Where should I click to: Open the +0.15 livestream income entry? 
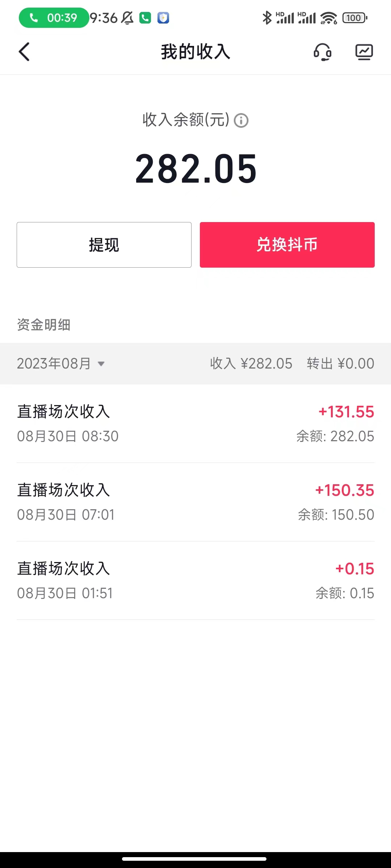(195, 580)
